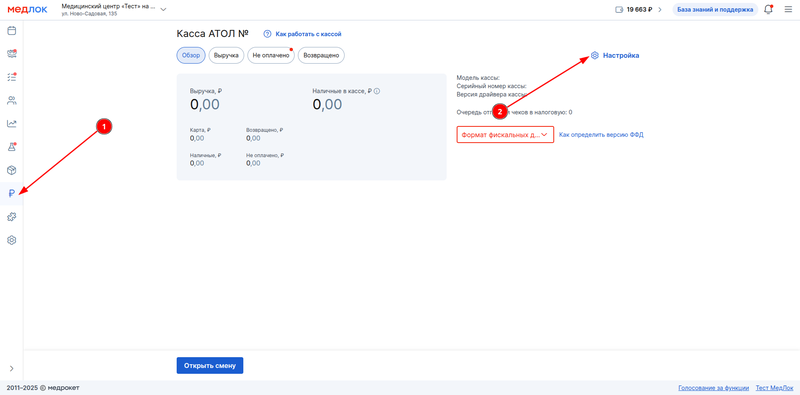Open the Настройка link
The width and height of the screenshot is (800, 395).
tap(615, 55)
